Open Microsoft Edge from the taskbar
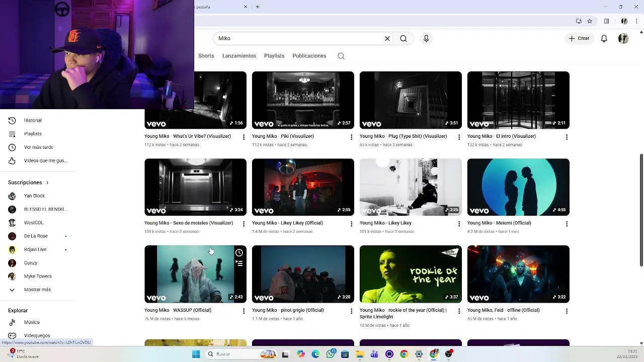 click(x=315, y=354)
